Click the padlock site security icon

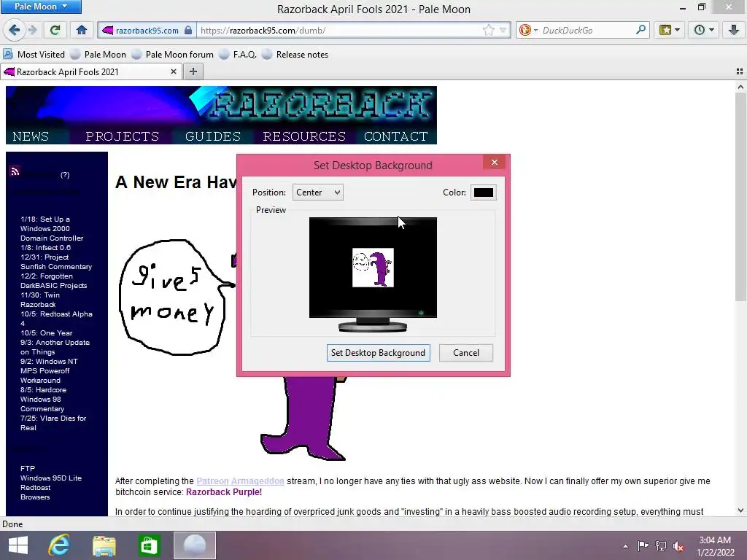click(189, 31)
